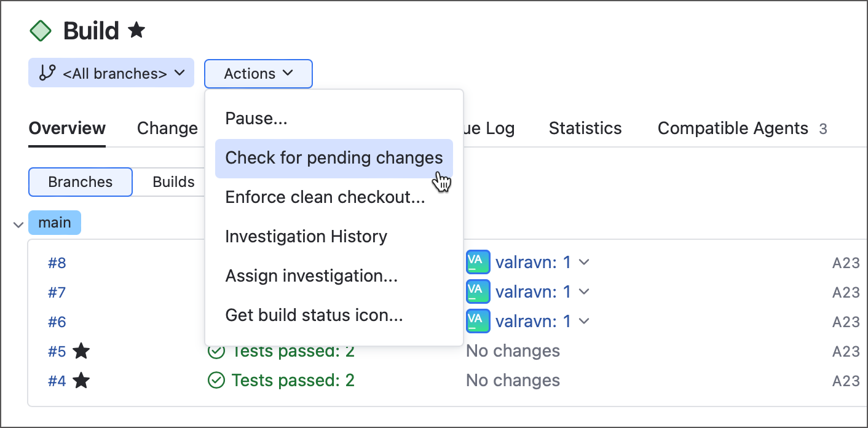Open the Statistics tab
Screen dimensions: 868x428
pos(585,129)
